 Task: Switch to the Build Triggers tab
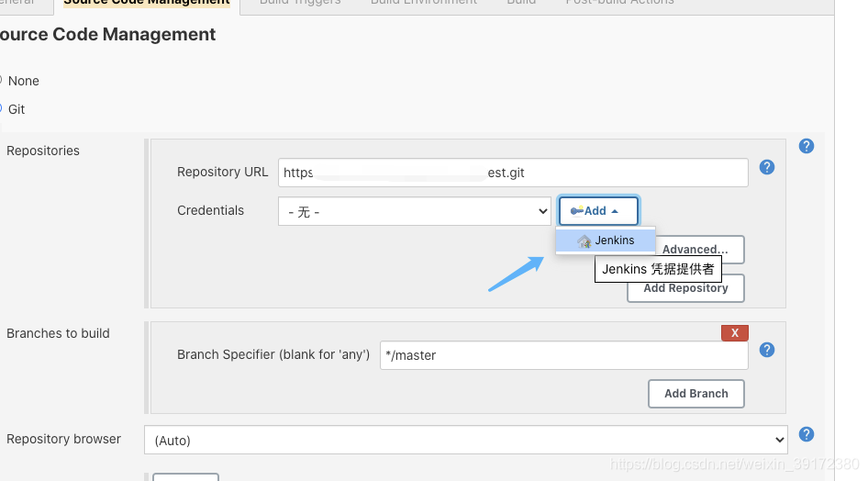point(300,2)
